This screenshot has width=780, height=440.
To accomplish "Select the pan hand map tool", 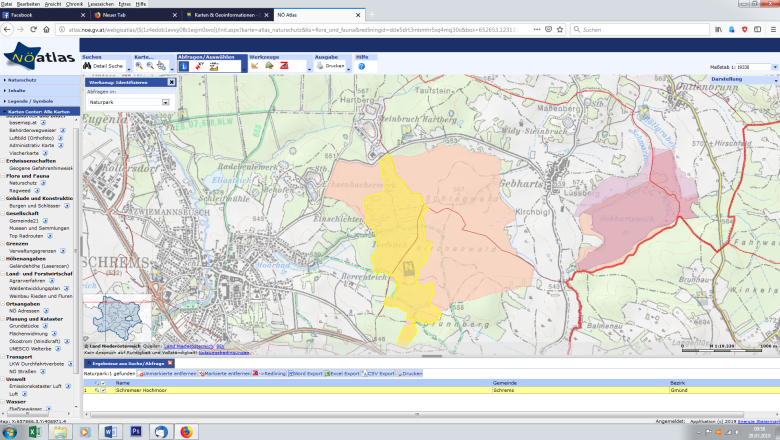I will tap(161, 66).
